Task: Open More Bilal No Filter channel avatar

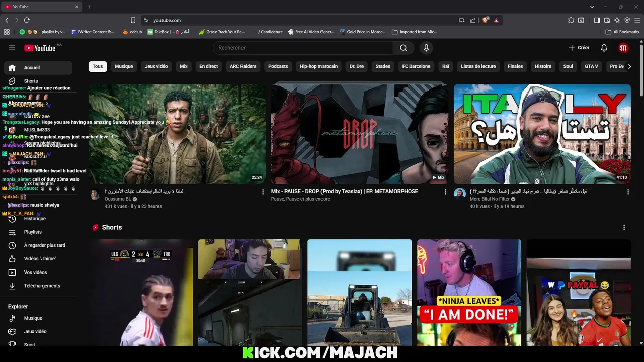Action: click(x=460, y=194)
